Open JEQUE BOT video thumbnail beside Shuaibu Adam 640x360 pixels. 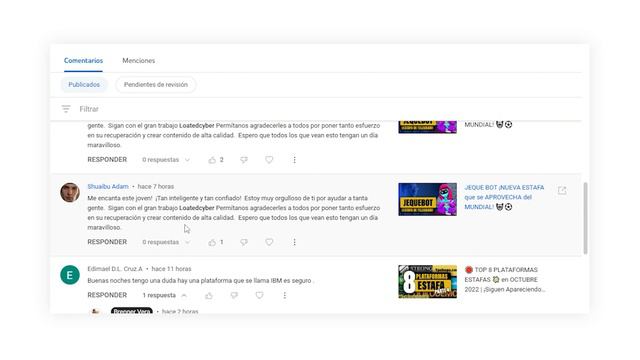[427, 199]
